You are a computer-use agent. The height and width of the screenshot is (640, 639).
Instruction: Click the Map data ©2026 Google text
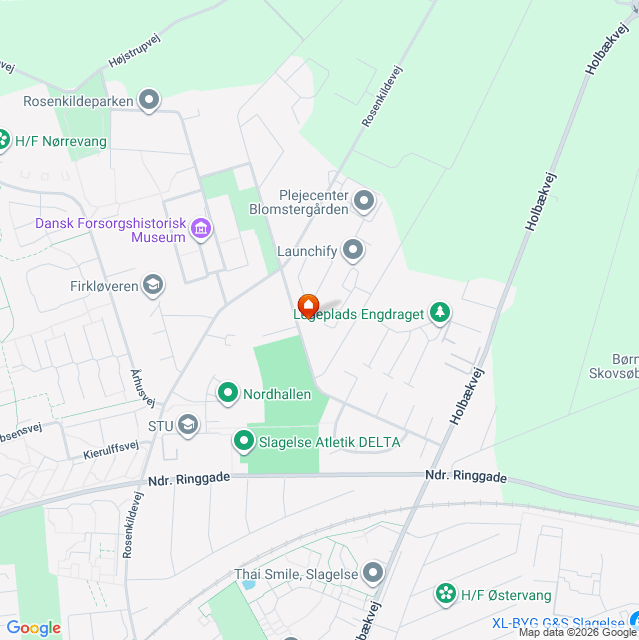[x=578, y=633]
